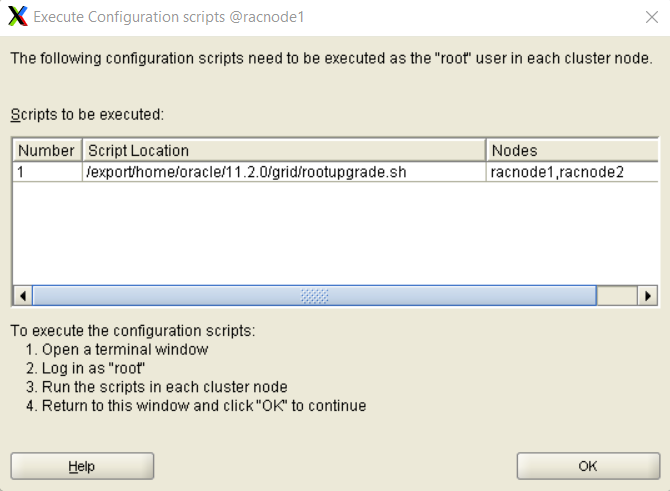Image resolution: width=670 pixels, height=491 pixels.
Task: Click the "Open a terminal window" instruction line
Action: point(117,350)
